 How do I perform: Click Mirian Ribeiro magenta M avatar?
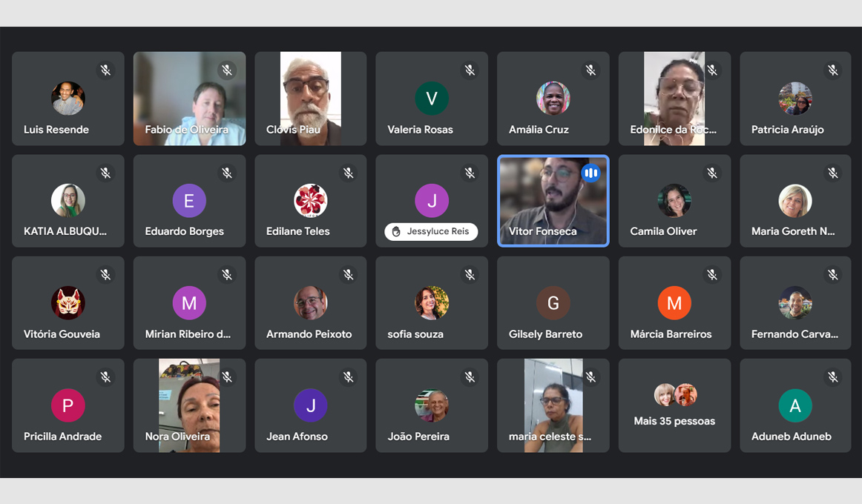click(x=189, y=302)
